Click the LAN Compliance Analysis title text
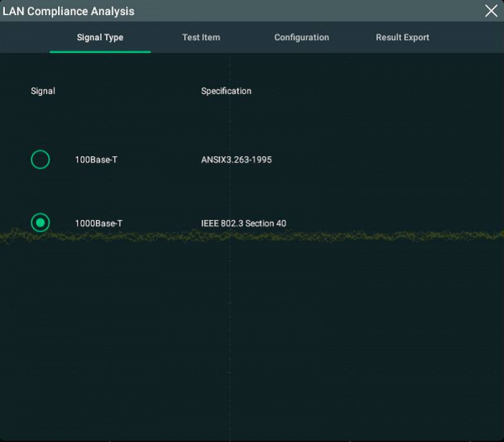 coord(69,12)
